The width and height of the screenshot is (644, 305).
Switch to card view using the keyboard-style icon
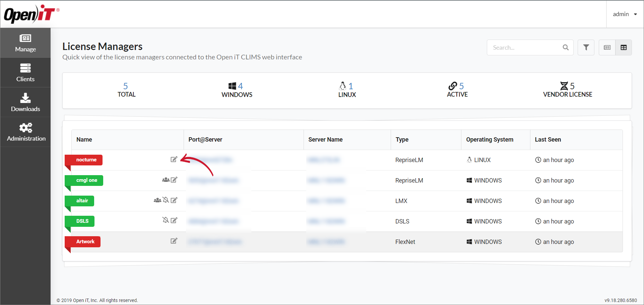click(607, 47)
